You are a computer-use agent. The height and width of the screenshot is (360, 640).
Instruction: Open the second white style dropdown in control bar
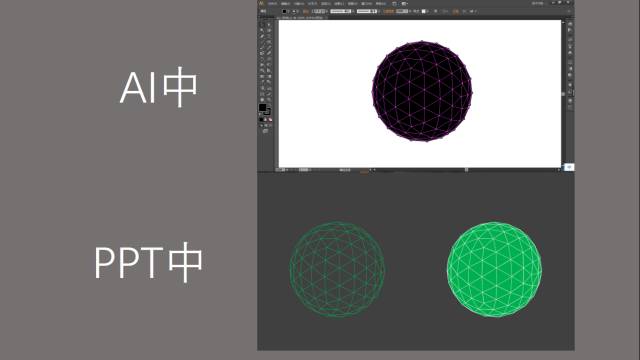click(367, 11)
